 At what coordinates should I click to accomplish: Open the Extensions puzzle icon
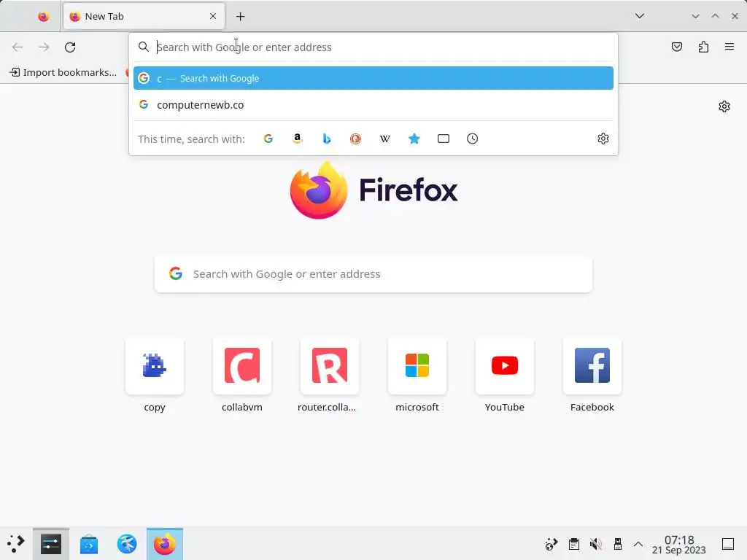pos(703,47)
